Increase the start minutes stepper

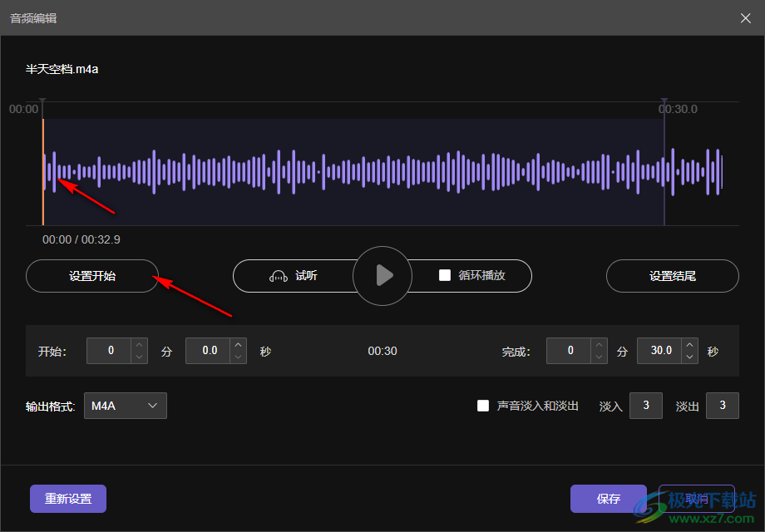[139, 345]
